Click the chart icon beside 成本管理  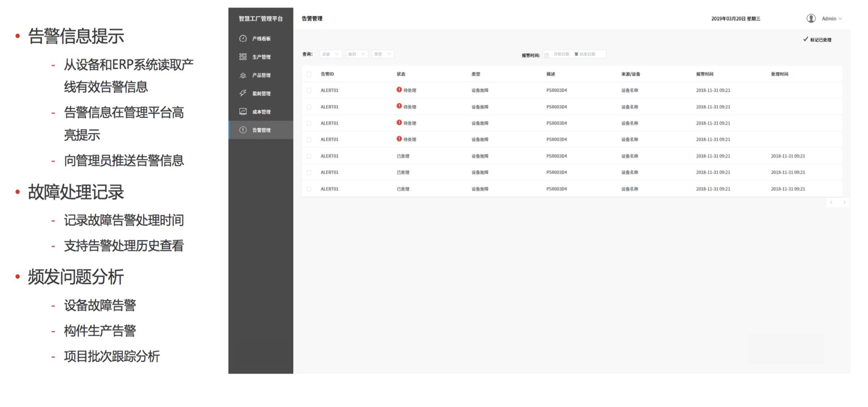tap(243, 112)
